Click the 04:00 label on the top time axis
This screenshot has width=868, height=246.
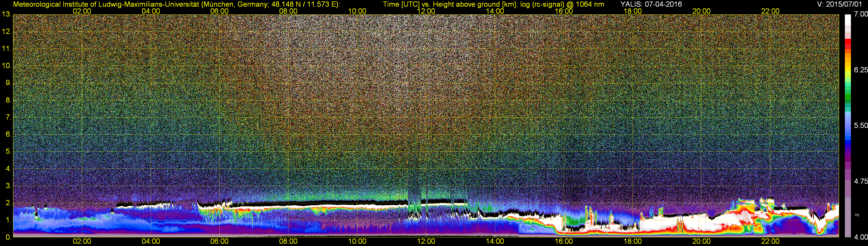tap(151, 11)
